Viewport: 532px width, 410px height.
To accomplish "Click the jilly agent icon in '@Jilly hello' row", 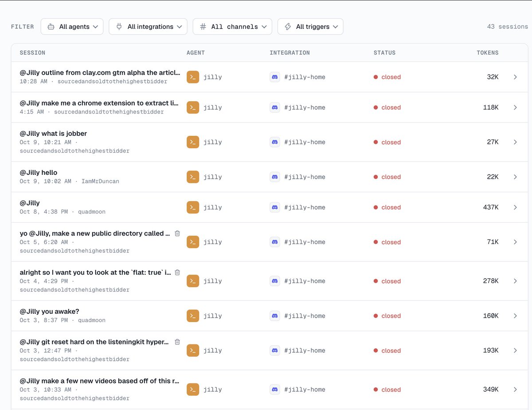I will pos(193,177).
